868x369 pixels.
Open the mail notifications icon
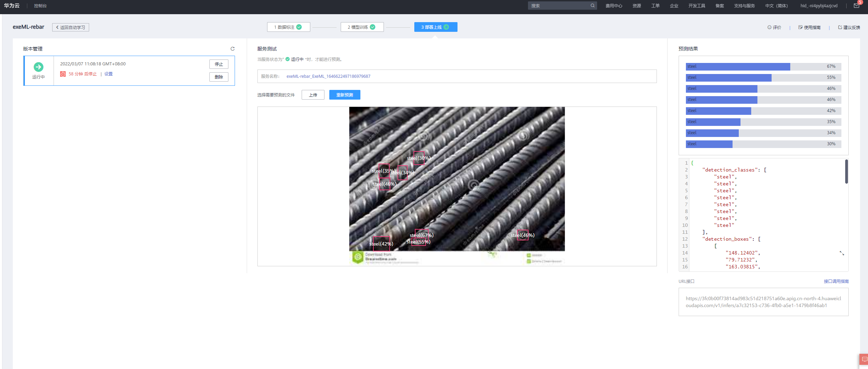point(856,6)
